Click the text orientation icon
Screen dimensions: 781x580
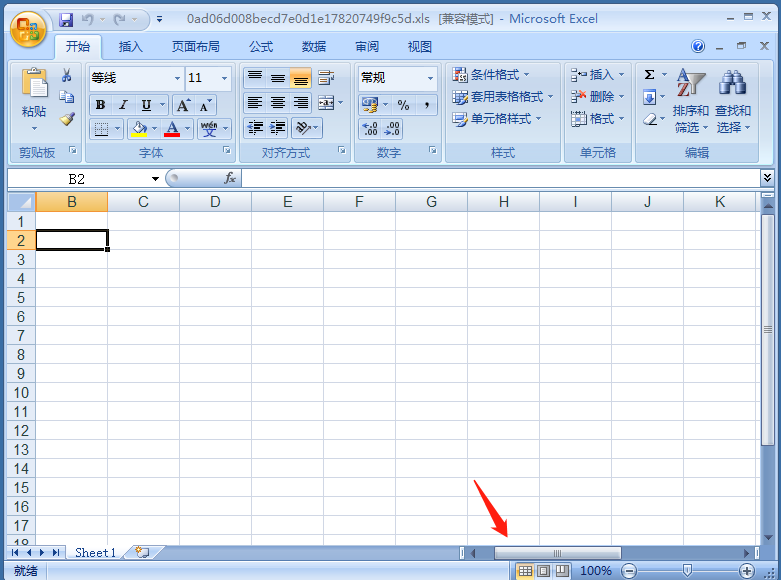click(303, 128)
